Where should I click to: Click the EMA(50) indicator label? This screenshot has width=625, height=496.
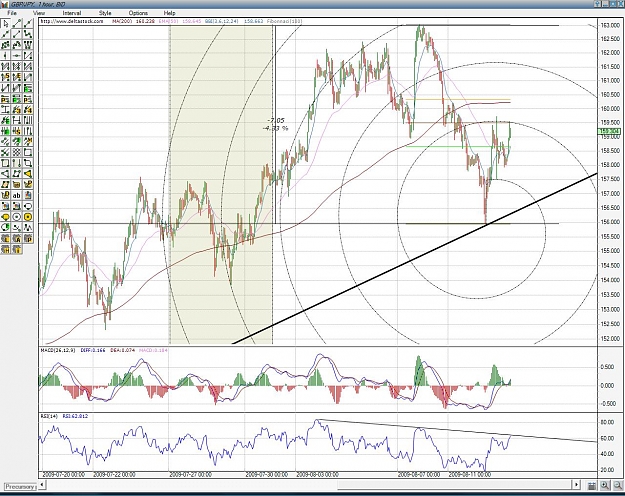[x=170, y=21]
